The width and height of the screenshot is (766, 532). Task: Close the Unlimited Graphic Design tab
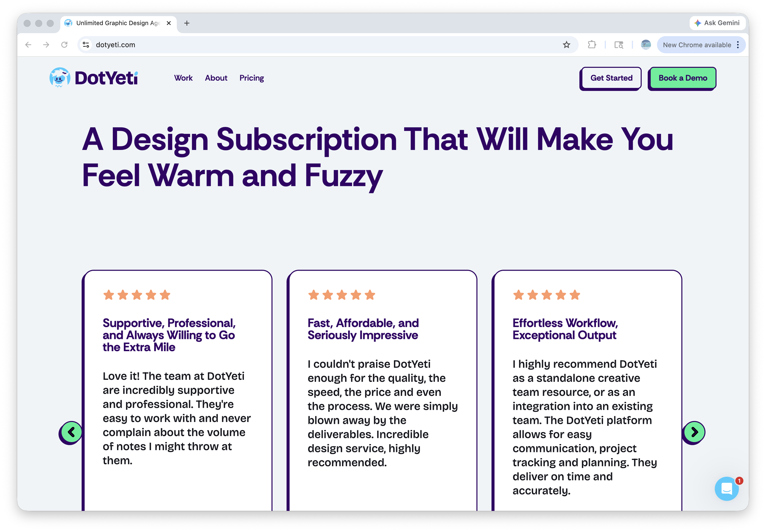[x=169, y=23]
